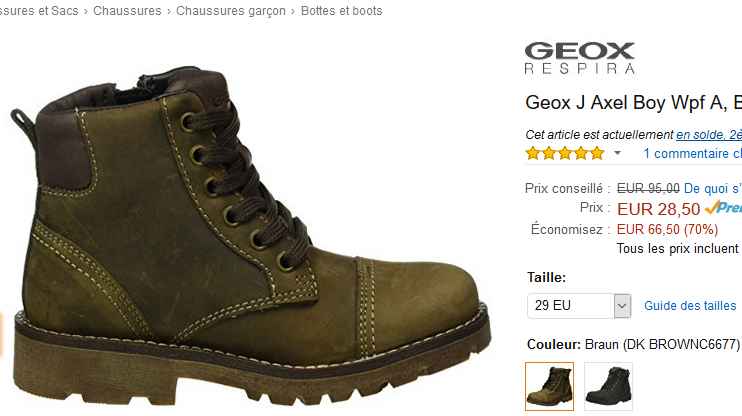Viewport: 742px width, 416px height.
Task: Click the five-star rating icons
Action: tap(565, 153)
